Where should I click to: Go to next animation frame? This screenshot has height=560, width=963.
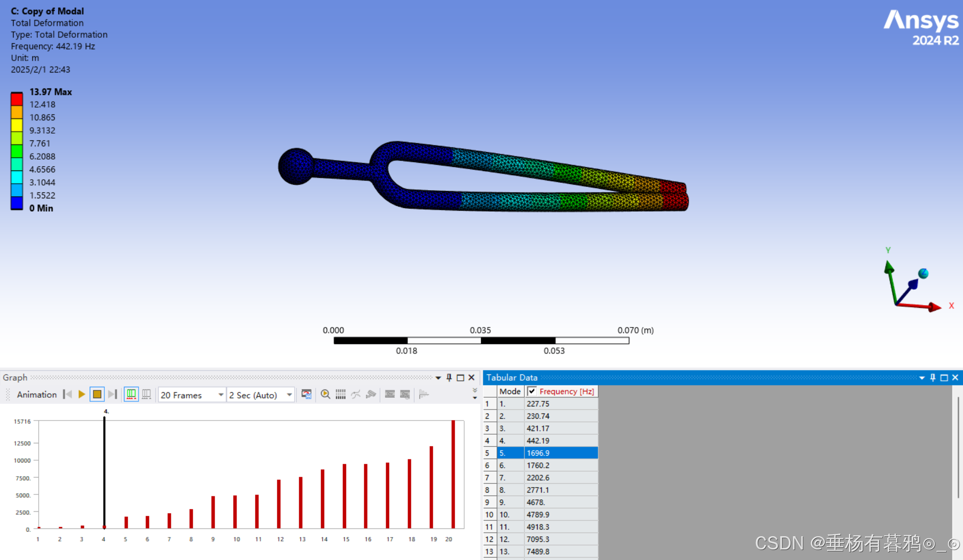[x=113, y=394]
